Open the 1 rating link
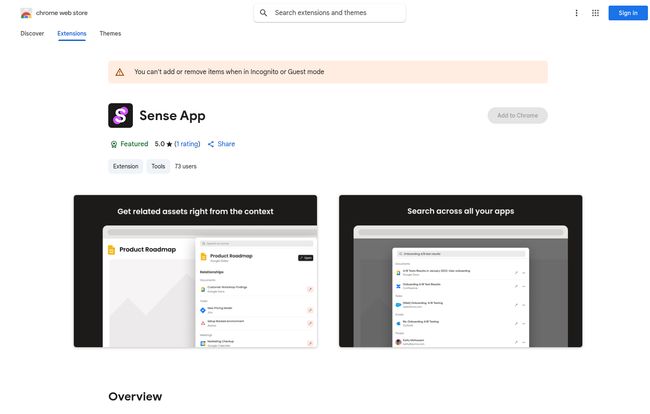This screenshot has height=414, width=650. (x=187, y=144)
